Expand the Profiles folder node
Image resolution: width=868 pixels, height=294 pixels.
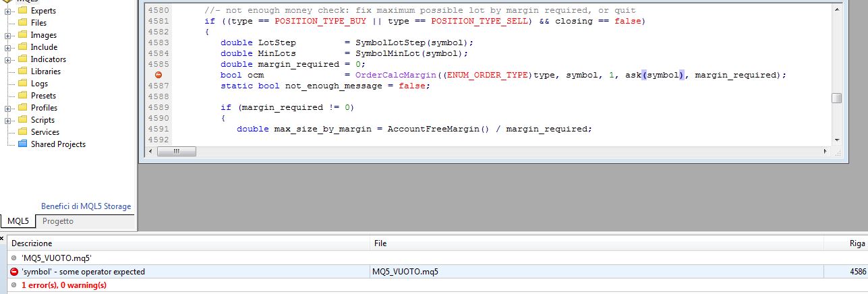pos(8,108)
